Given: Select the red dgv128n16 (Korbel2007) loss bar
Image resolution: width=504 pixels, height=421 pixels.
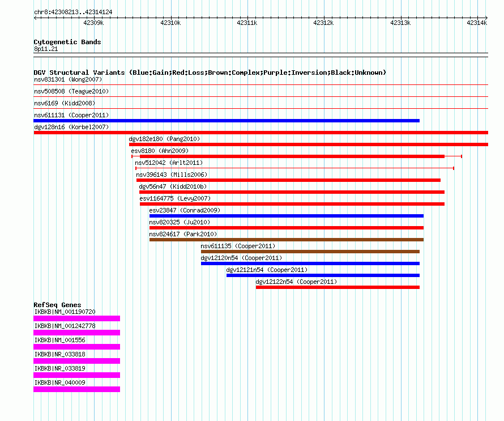Looking at the screenshot, I should pyautogui.click(x=260, y=133).
